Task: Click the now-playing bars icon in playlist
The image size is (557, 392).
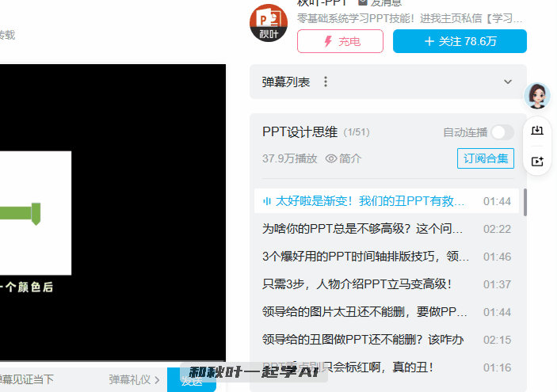Action: [267, 201]
